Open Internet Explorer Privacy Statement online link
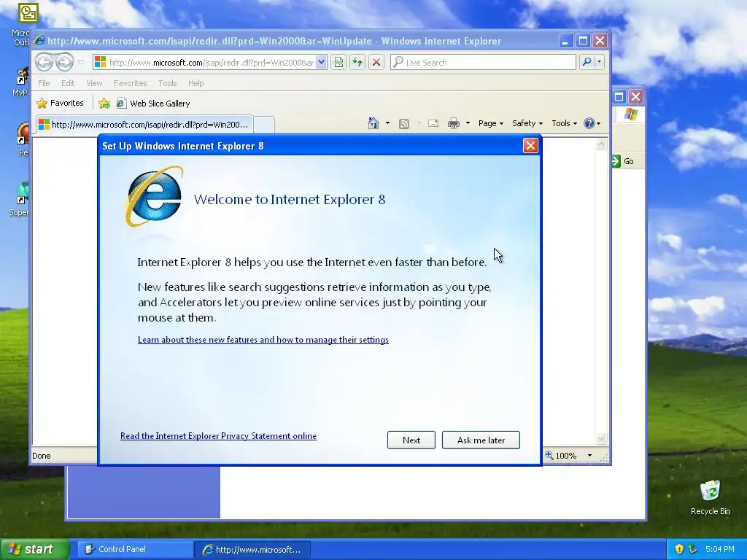The image size is (747, 560). (218, 436)
